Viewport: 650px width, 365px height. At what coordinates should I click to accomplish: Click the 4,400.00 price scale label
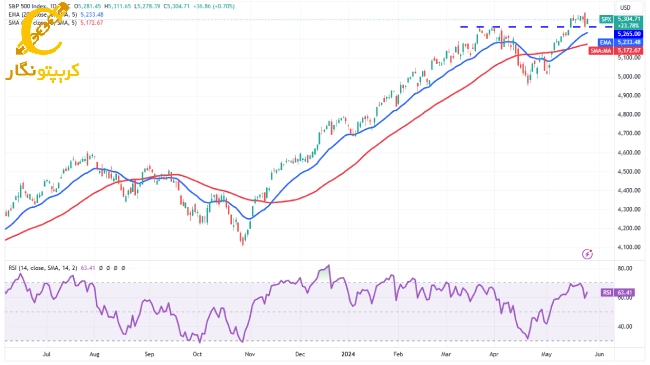(x=629, y=190)
